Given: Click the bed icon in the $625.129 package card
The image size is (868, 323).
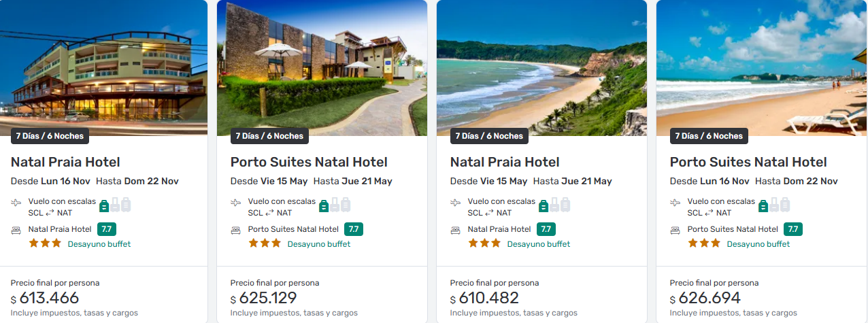Looking at the screenshot, I should [236, 230].
